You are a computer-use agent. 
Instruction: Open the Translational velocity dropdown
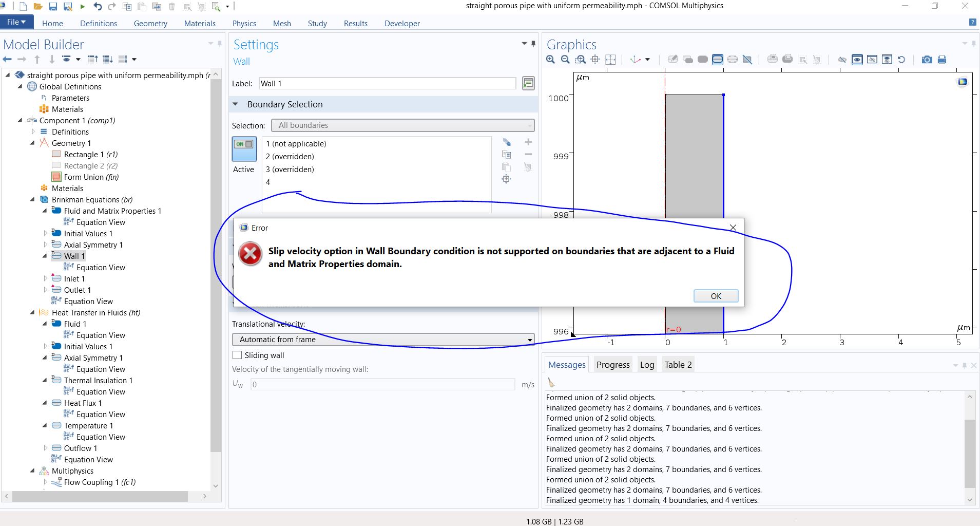(383, 340)
